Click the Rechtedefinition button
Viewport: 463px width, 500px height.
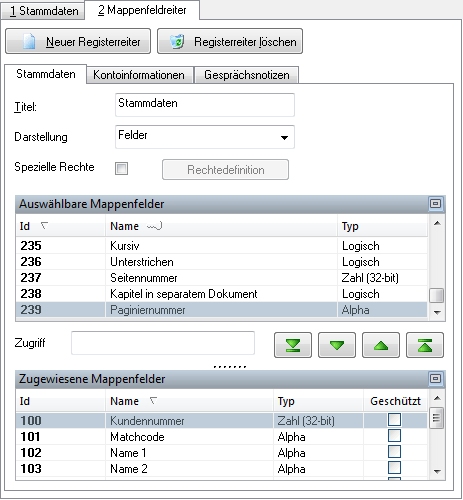click(x=225, y=170)
